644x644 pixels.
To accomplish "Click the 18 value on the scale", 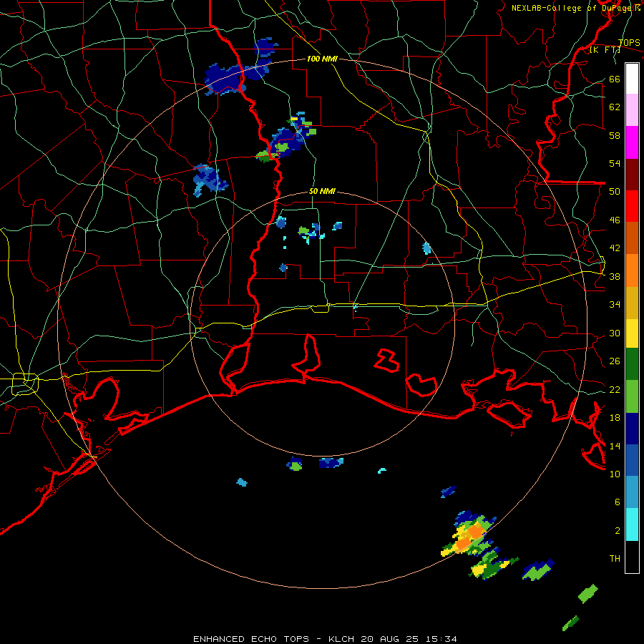I will tap(615, 417).
